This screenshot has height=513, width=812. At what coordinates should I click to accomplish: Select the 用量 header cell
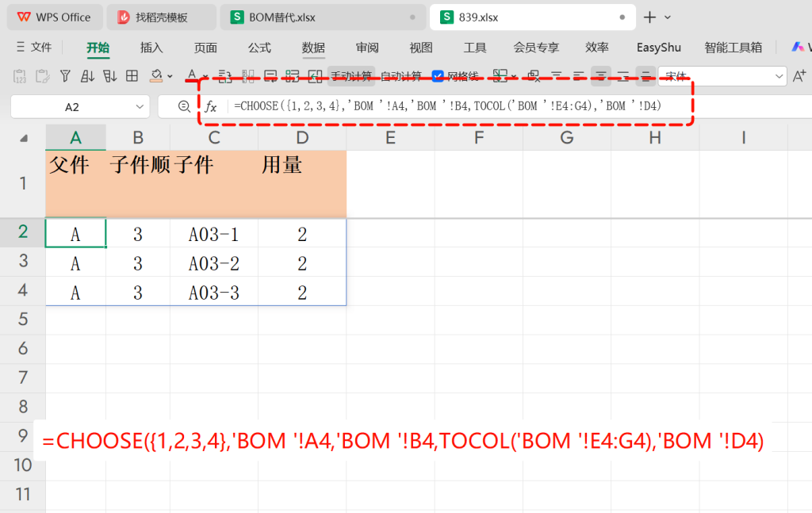pos(302,184)
